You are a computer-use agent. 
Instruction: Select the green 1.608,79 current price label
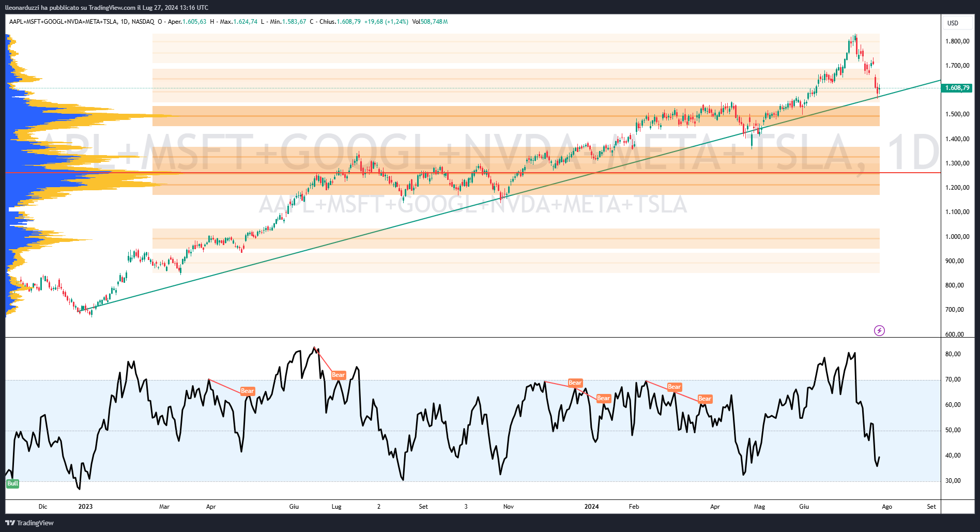point(957,88)
